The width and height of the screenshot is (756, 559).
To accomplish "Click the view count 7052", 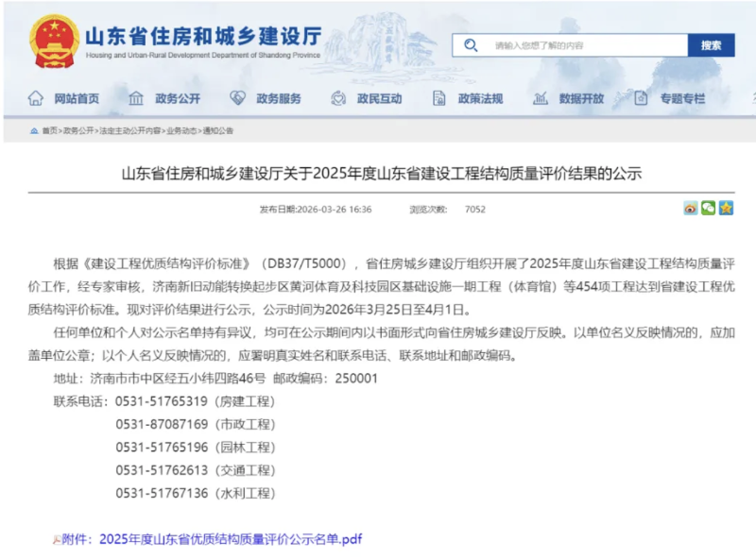I will 475,209.
